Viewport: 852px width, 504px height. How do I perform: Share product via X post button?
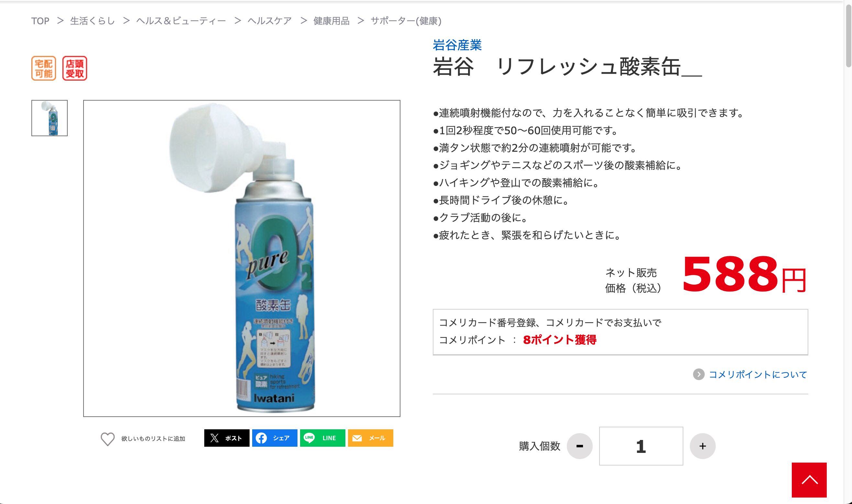[227, 438]
